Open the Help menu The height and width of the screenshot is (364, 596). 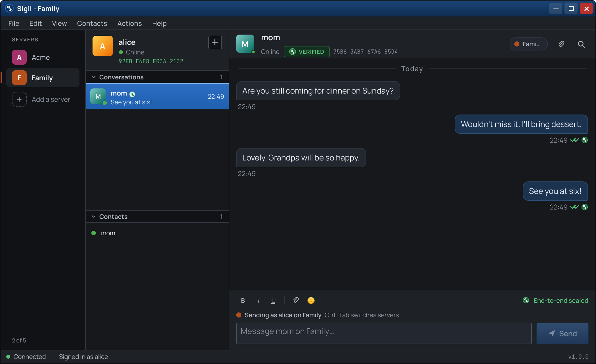159,23
